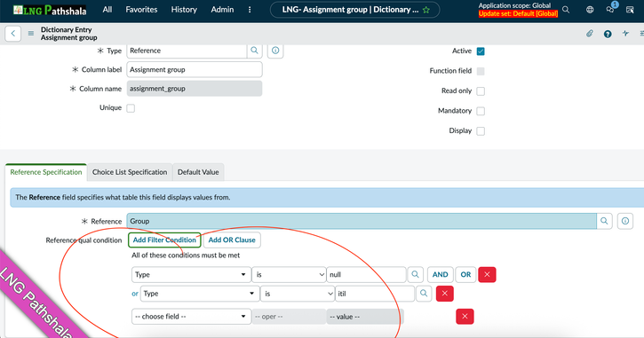
Task: Open the first condition Type field dropdown
Action: pyautogui.click(x=191, y=274)
